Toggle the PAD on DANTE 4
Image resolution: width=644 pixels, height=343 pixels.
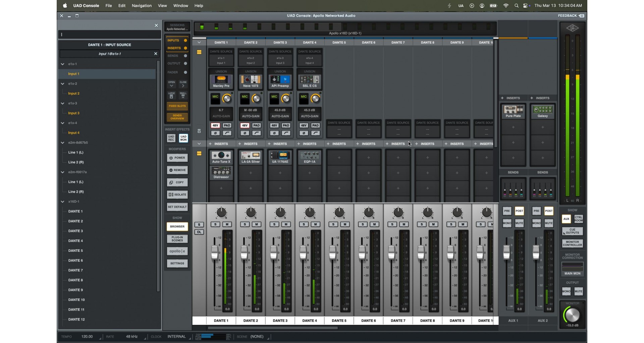click(x=316, y=125)
